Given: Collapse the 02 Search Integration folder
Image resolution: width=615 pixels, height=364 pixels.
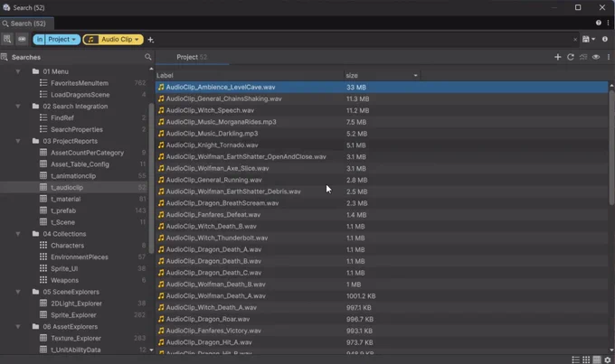Looking at the screenshot, I should pos(18,107).
